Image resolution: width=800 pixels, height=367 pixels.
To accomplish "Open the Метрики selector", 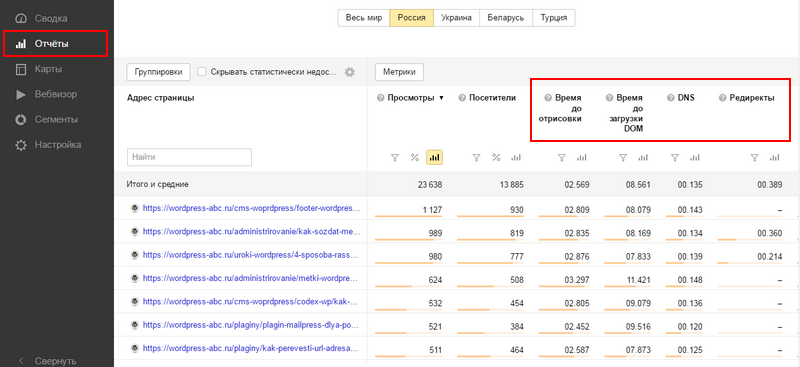I will [x=399, y=72].
